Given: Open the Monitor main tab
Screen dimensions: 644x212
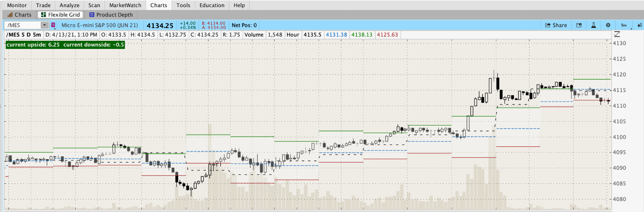Looking at the screenshot, I should [x=17, y=5].
